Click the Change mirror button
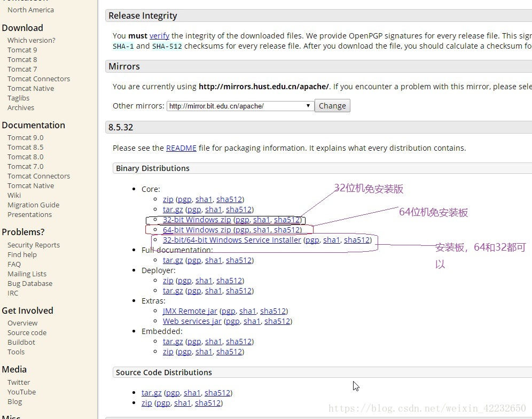 coord(332,106)
